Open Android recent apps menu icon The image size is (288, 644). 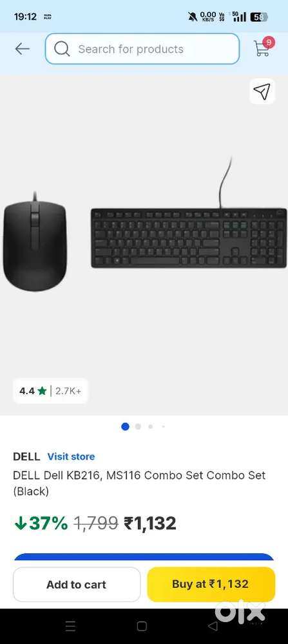(71, 626)
